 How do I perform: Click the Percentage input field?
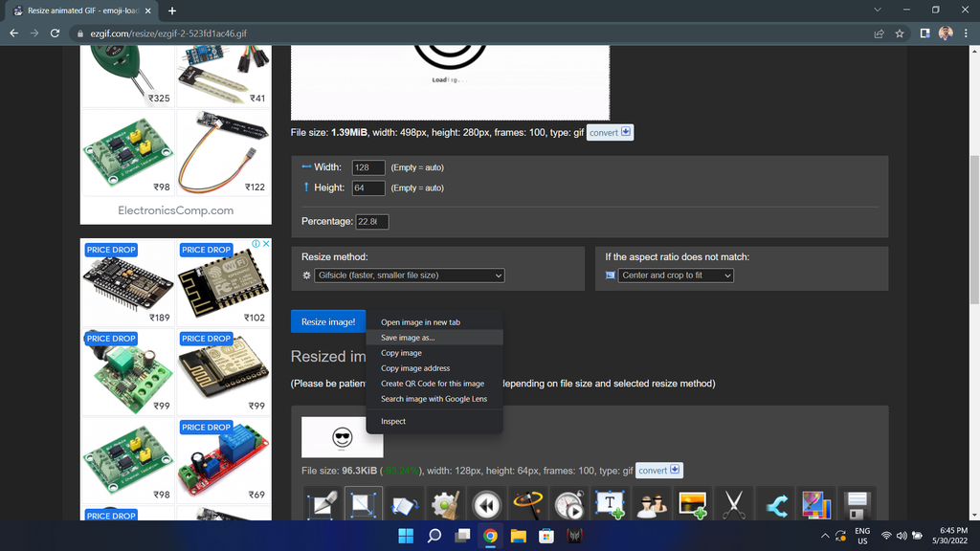(x=372, y=222)
